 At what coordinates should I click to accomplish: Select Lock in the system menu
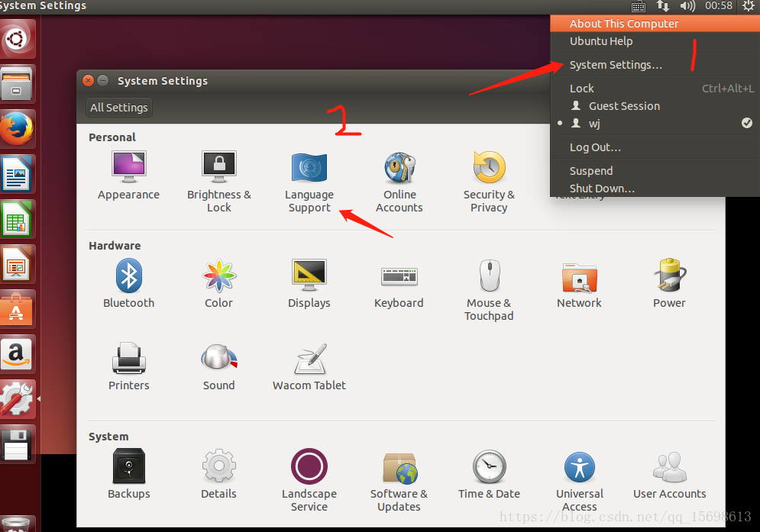[x=655, y=89]
